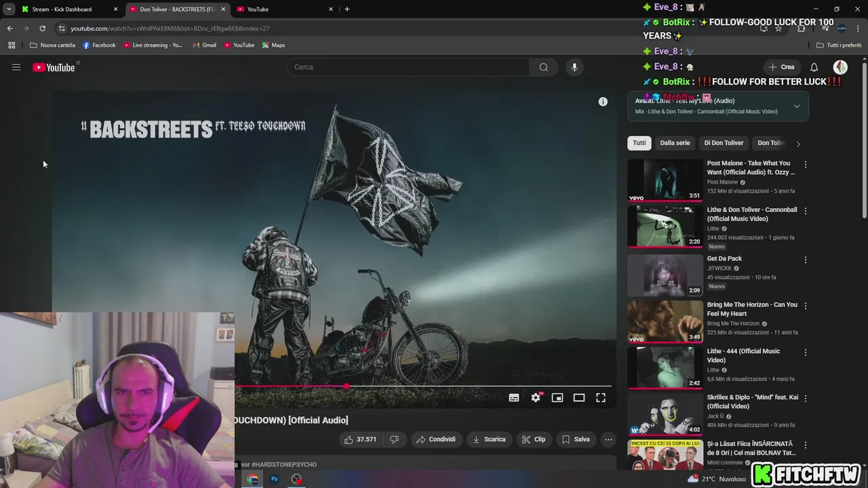This screenshot has width=868, height=488.
Task: Click the Scarica download button
Action: (489, 439)
